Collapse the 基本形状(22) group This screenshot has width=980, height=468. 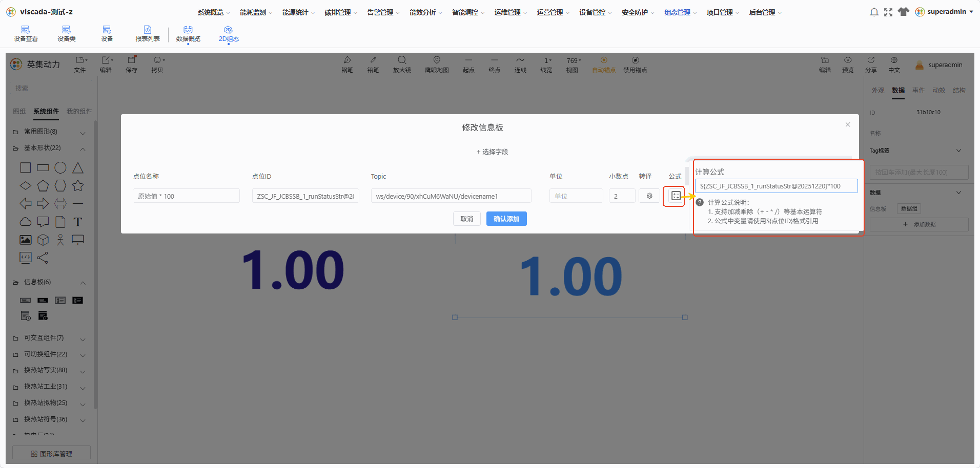pyautogui.click(x=83, y=148)
